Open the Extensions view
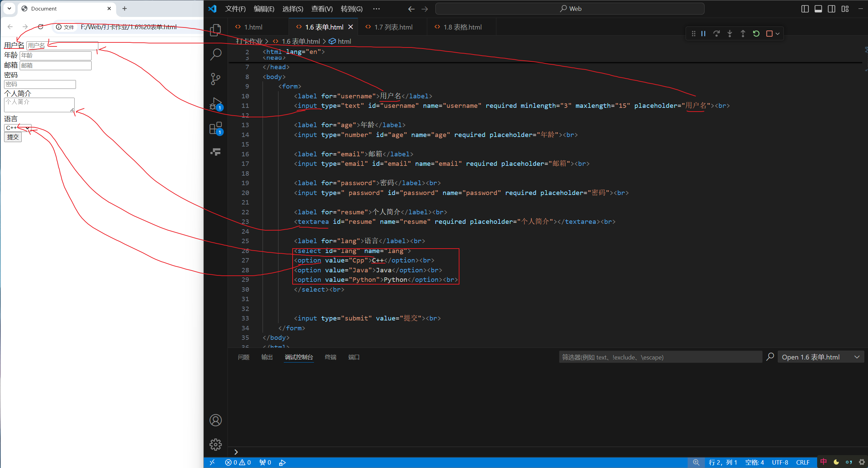The image size is (868, 468). (216, 128)
